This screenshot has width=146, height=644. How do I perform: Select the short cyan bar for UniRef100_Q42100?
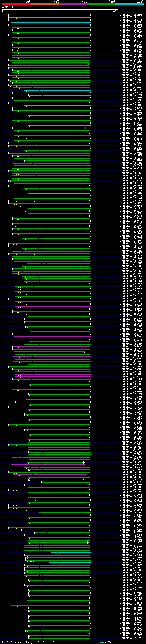(x=70, y=563)
